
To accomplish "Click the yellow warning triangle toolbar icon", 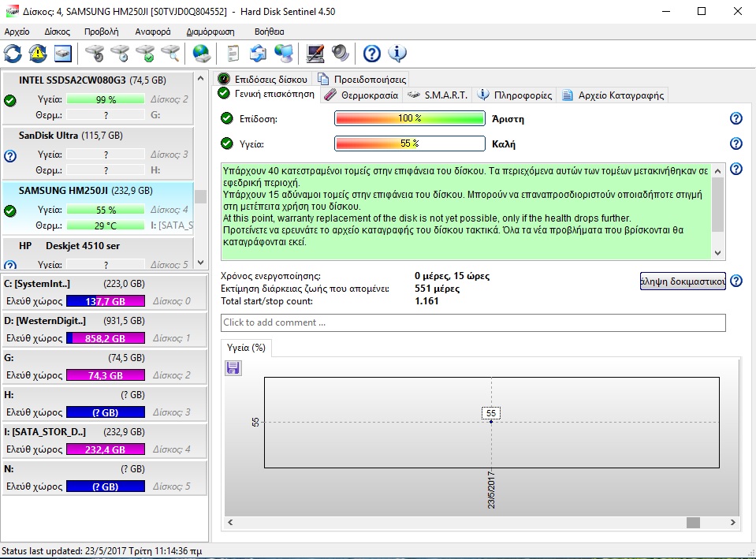I will coord(38,54).
